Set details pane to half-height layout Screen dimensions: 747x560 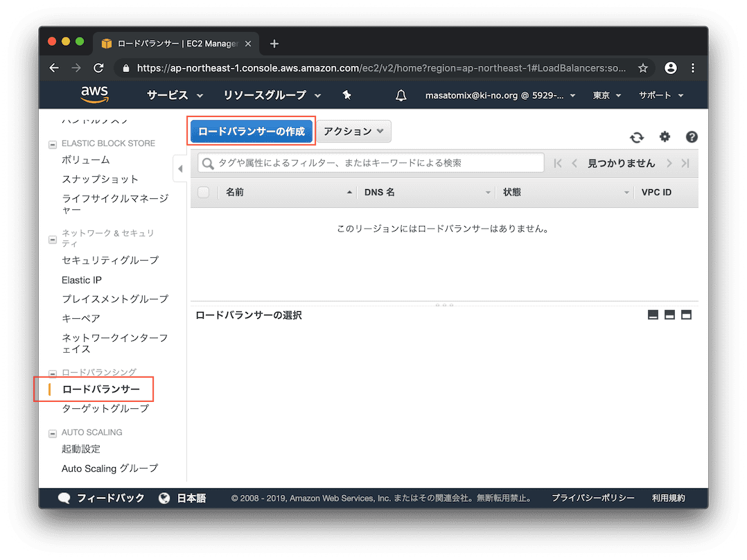670,315
